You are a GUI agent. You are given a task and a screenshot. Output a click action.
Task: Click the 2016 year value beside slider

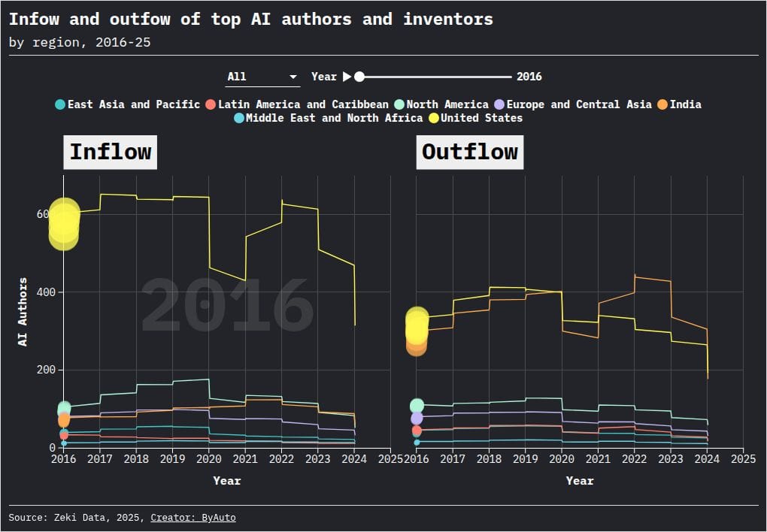point(529,77)
